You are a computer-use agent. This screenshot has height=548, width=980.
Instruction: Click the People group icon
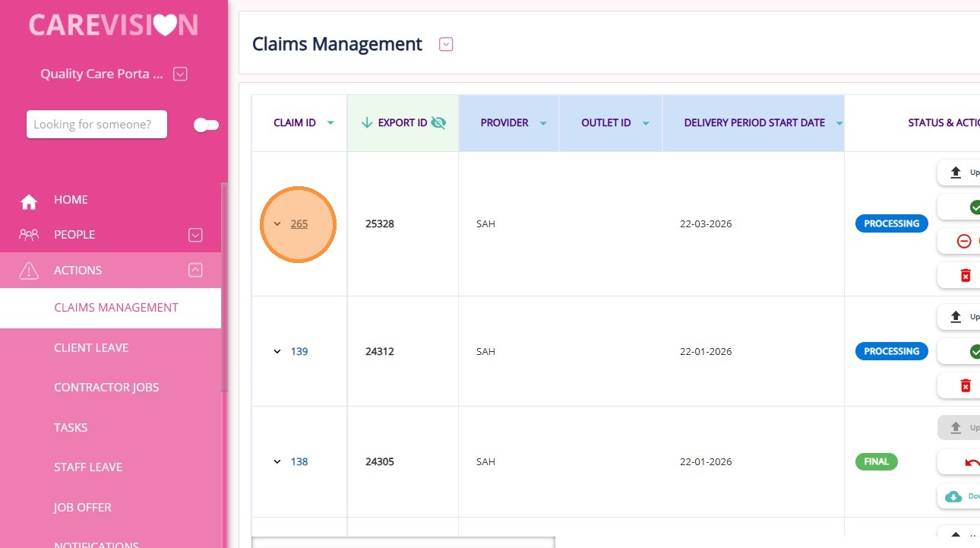tap(29, 235)
